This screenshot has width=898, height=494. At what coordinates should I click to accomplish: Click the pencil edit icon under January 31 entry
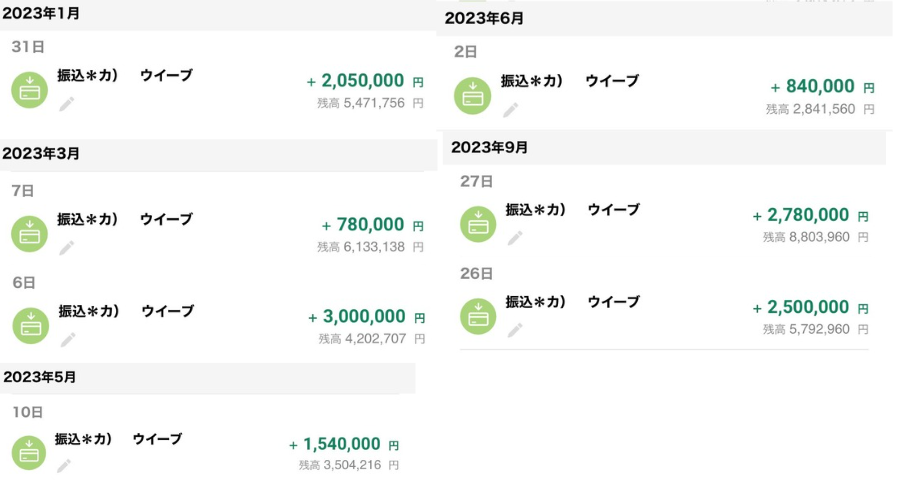click(x=67, y=103)
